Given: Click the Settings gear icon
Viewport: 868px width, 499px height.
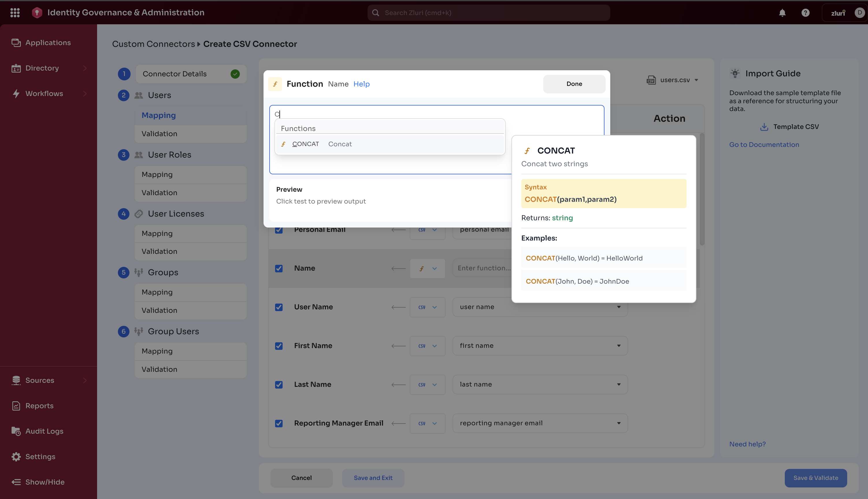Looking at the screenshot, I should (16, 457).
